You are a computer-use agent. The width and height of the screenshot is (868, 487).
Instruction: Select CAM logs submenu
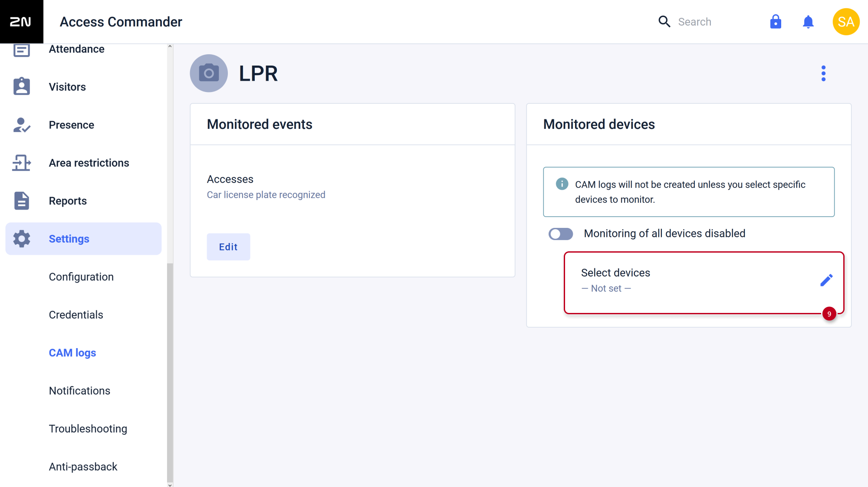pos(72,353)
